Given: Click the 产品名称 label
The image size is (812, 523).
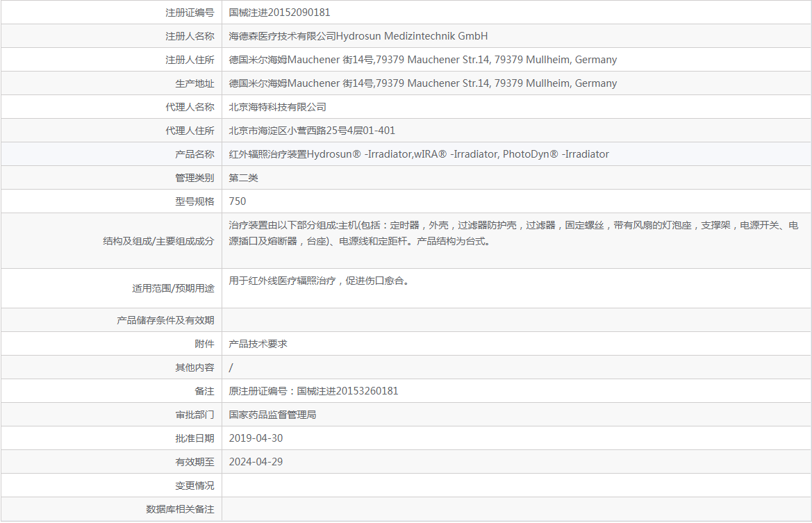Looking at the screenshot, I should (194, 154).
